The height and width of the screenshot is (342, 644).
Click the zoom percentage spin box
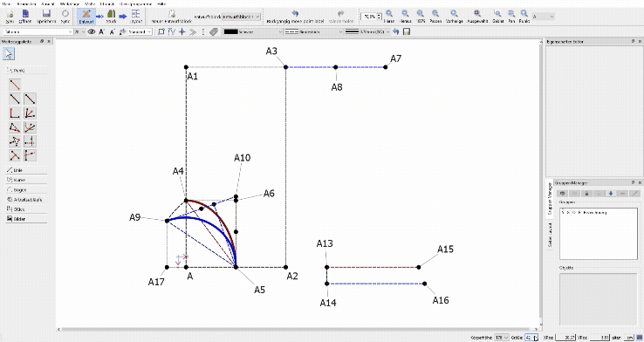point(371,17)
